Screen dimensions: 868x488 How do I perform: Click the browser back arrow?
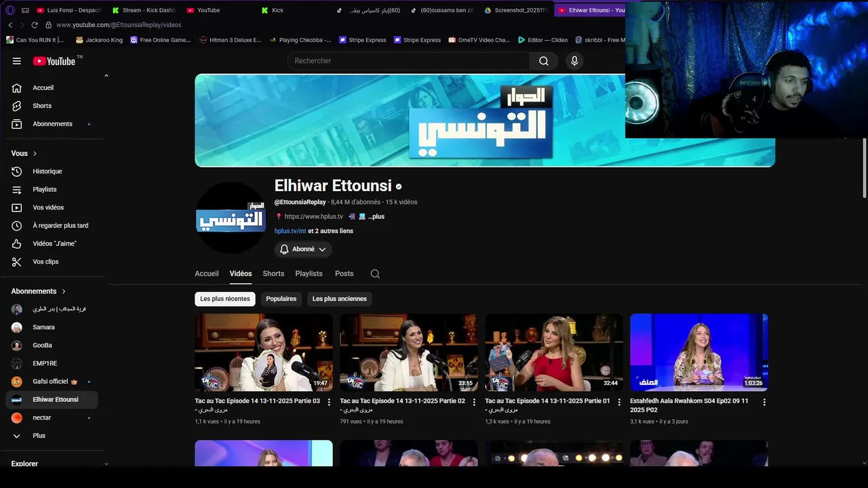point(10,25)
